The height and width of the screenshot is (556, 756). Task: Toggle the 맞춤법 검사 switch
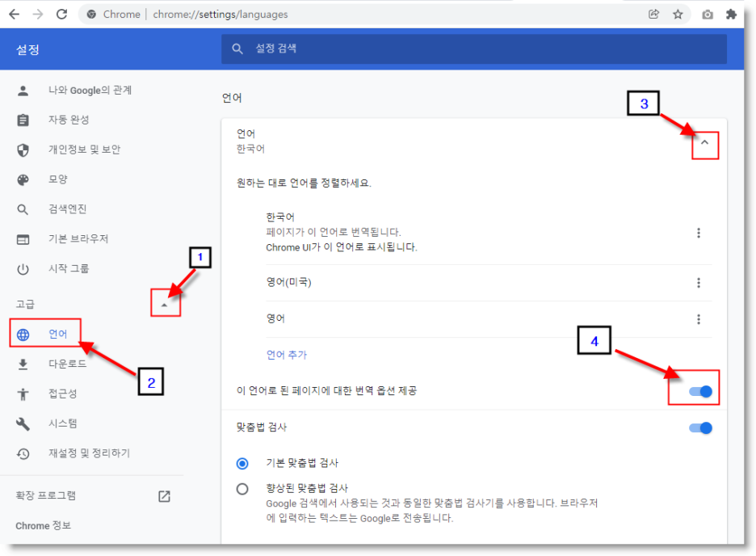[700, 428]
